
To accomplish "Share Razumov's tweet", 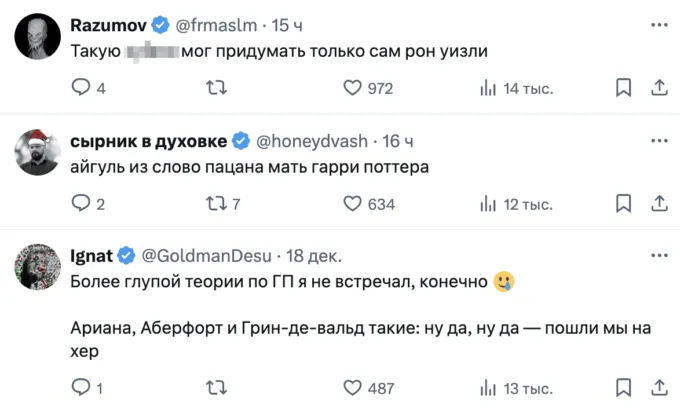I will [659, 89].
